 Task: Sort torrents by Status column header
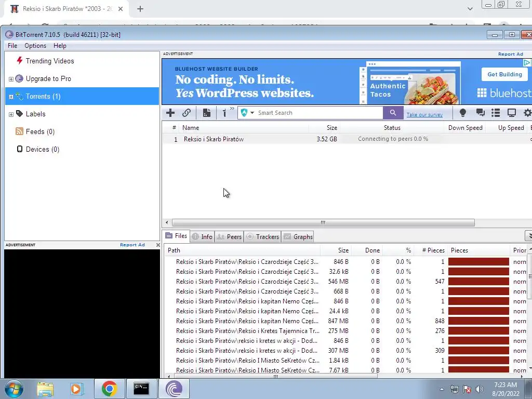(392, 128)
